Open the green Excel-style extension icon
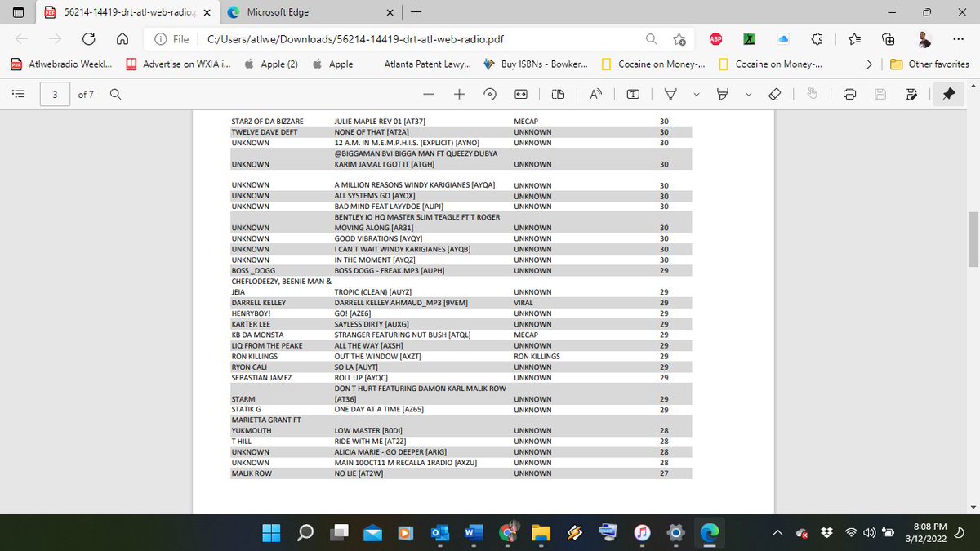 pyautogui.click(x=749, y=38)
